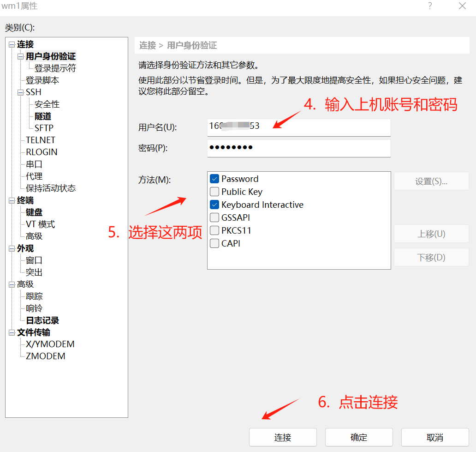Select 日志记录 in the category tree
Image resolution: width=476 pixels, height=452 pixels.
[x=42, y=320]
